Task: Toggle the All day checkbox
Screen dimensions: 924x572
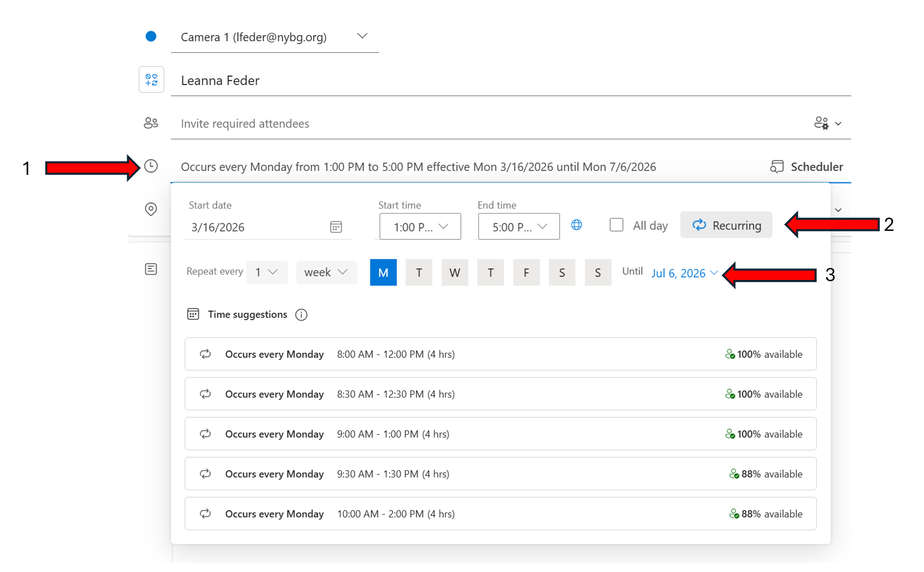Action: coord(616,225)
